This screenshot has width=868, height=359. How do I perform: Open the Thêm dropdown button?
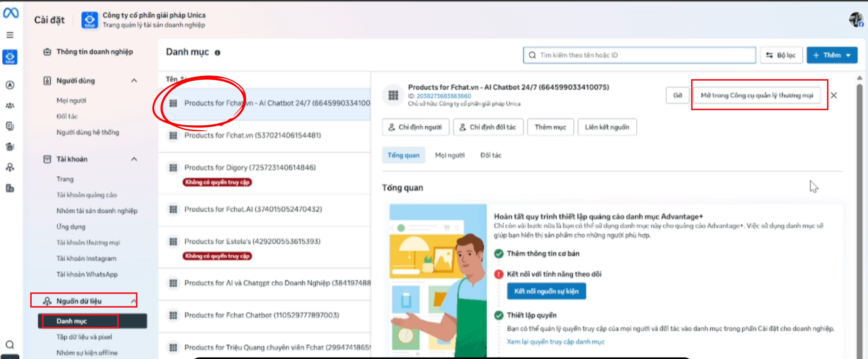[832, 55]
